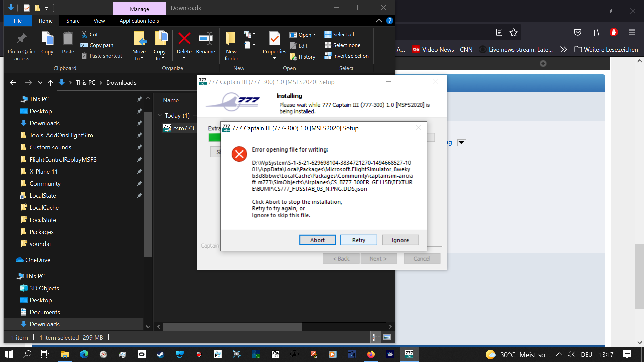Open the View ribbon tab

coord(99,21)
